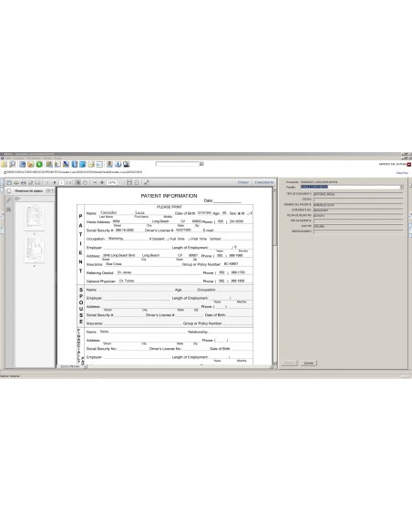Select the page 1 thumbnail

click(x=34, y=218)
